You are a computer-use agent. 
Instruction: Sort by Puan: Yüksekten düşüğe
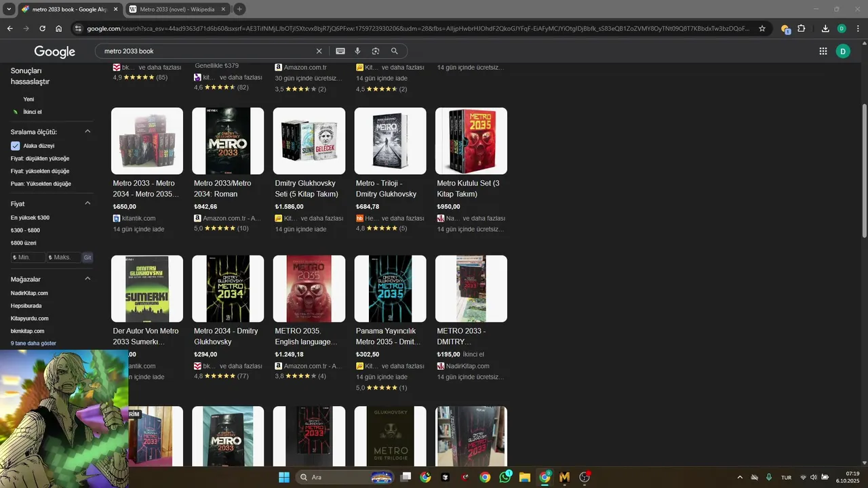click(x=41, y=184)
